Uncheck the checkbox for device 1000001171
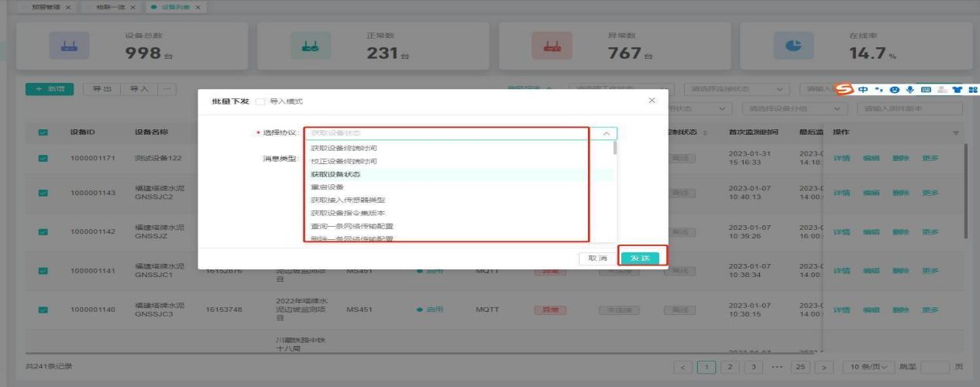980x387 pixels. pyautogui.click(x=43, y=158)
